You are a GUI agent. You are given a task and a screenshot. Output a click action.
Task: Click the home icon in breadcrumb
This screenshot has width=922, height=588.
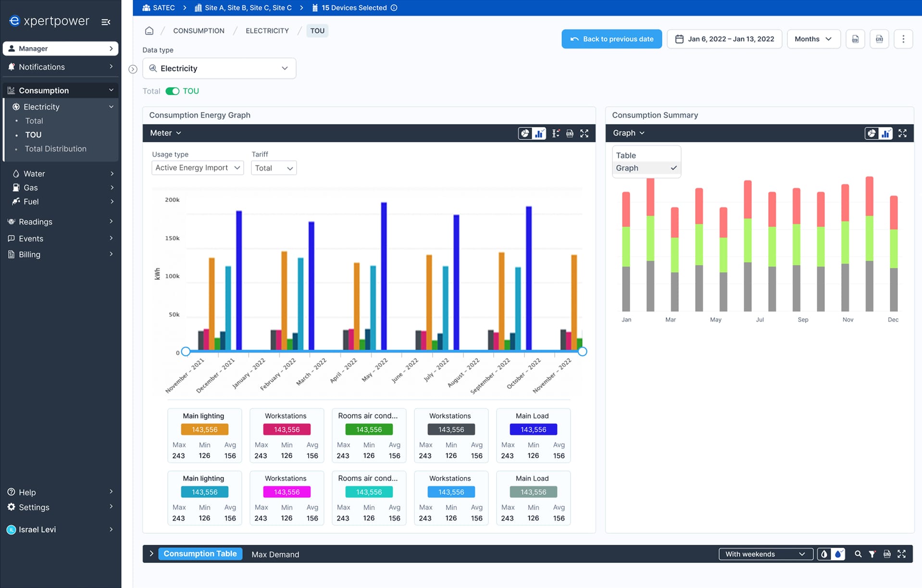tap(149, 31)
